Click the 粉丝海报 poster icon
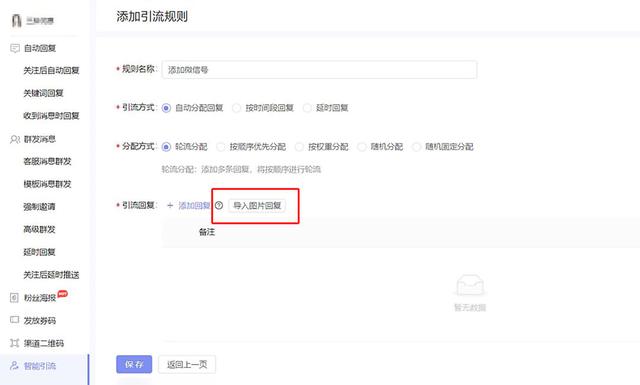Image resolution: width=640 pixels, height=385 pixels. 14,298
